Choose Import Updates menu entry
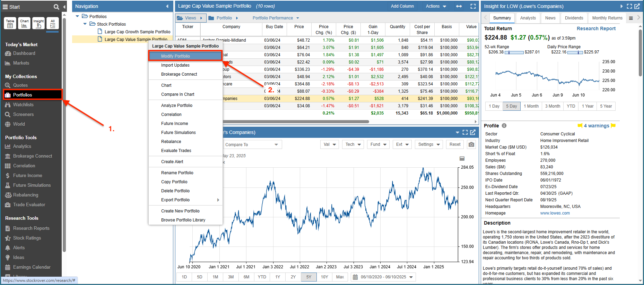Image resolution: width=644 pixels, height=285 pixels. (x=185, y=65)
